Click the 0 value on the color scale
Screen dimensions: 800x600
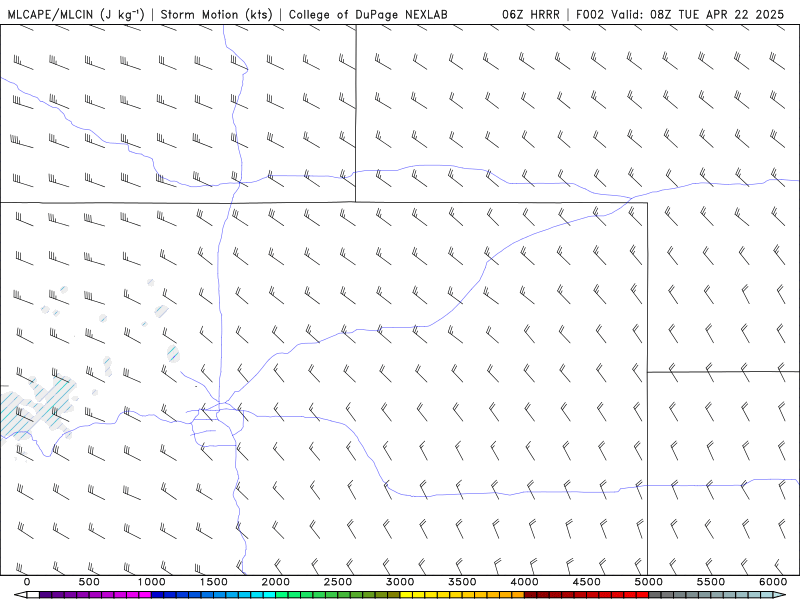pos(27,582)
